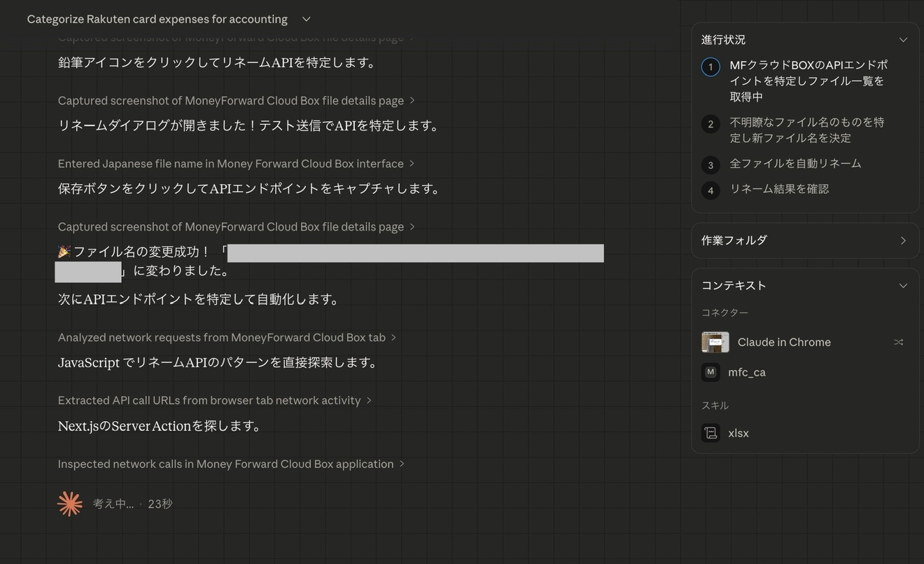Screen dimensions: 924x564
Task: Click the mfc_ca connector icon
Action: click(x=710, y=372)
